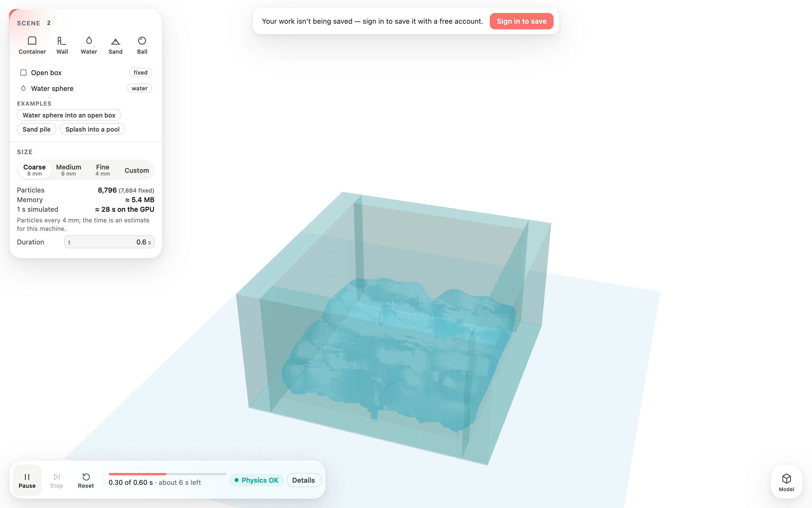
Task: Click the box icon beside Open box
Action: (23, 73)
